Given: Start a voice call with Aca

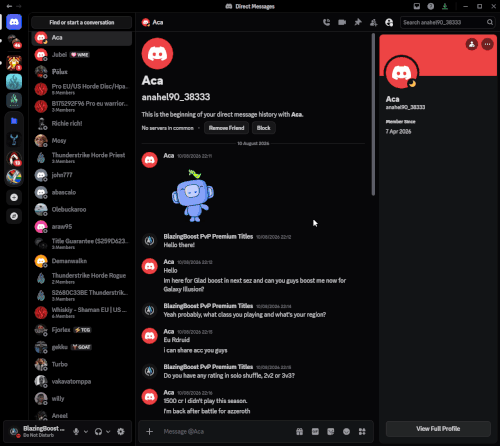Looking at the screenshot, I should (327, 22).
